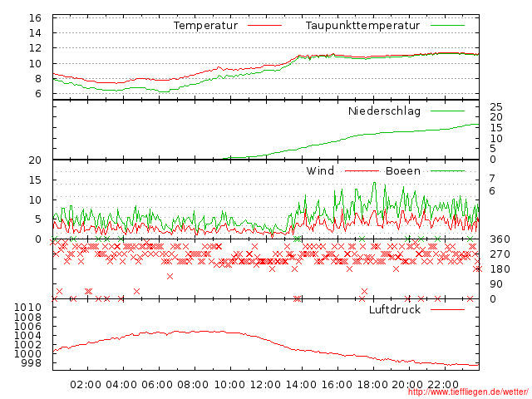Click the Wind legend label
This screenshot has height=399, width=532.
(320, 170)
